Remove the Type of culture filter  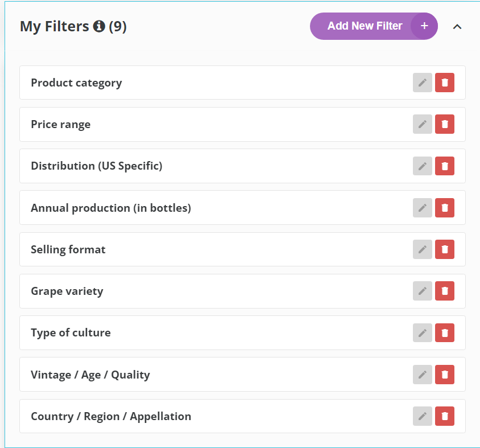point(445,332)
